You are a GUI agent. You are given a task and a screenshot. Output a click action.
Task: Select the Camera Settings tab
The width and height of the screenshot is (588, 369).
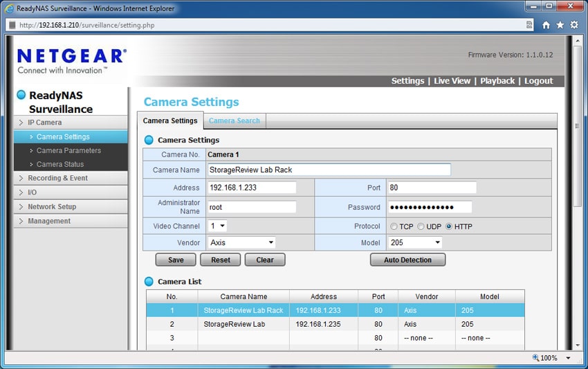[x=170, y=121]
